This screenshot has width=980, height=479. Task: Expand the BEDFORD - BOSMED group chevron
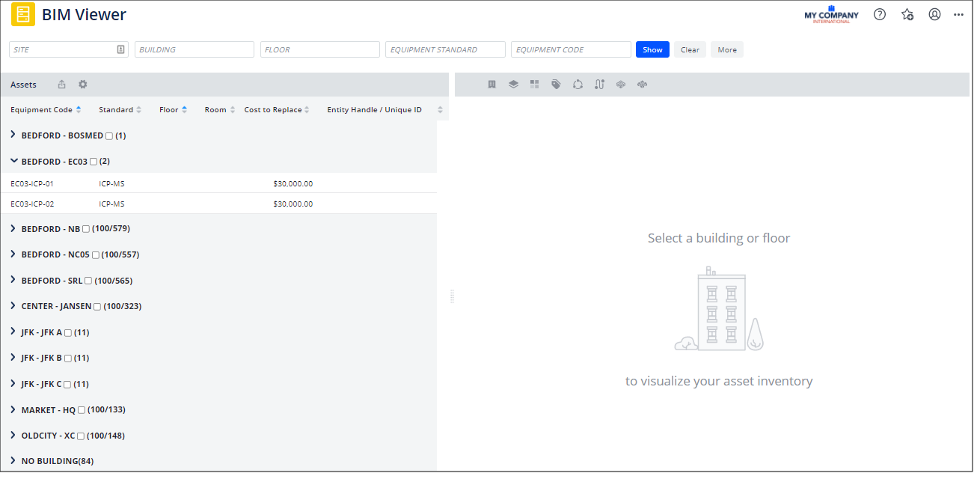pyautogui.click(x=13, y=135)
